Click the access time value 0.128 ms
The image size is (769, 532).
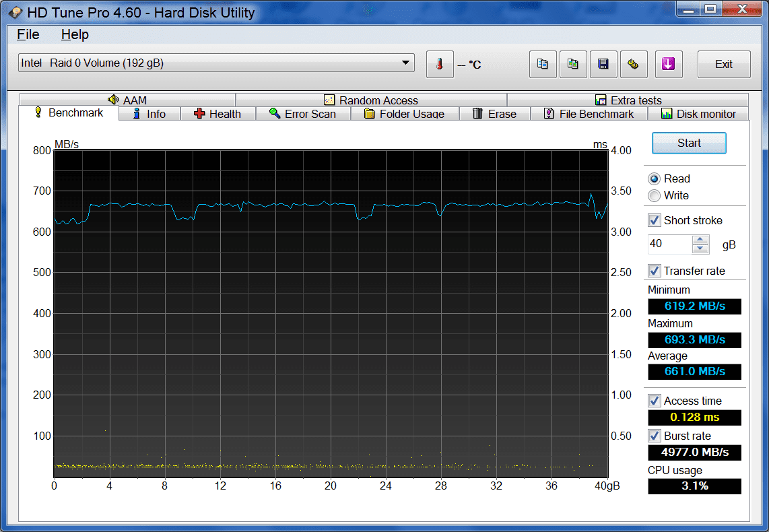(694, 418)
